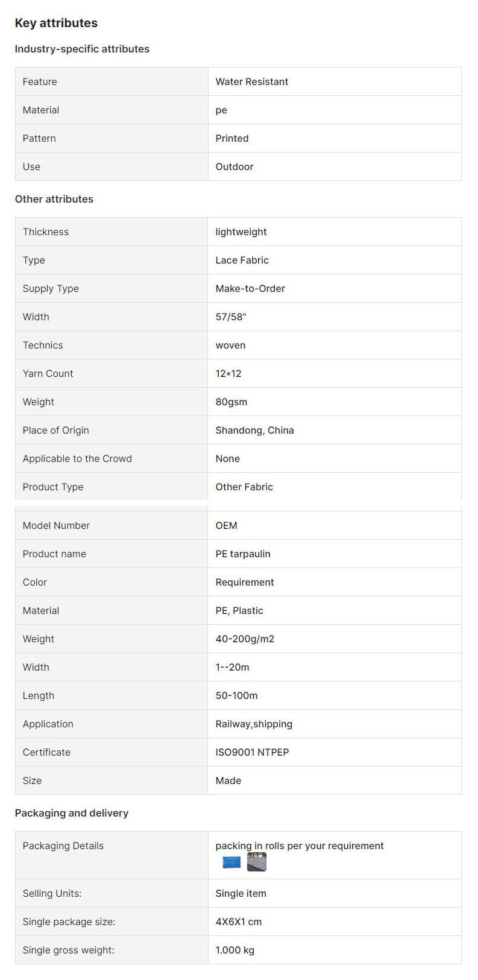
Task: Click the Industry-specific attributes heading
Action: (x=82, y=49)
